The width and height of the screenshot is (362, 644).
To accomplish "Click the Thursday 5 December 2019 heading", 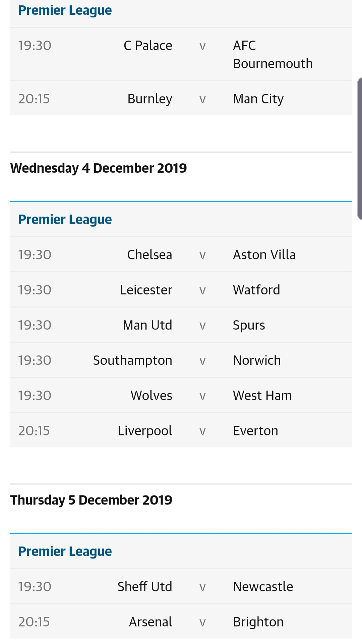I will click(x=91, y=500).
